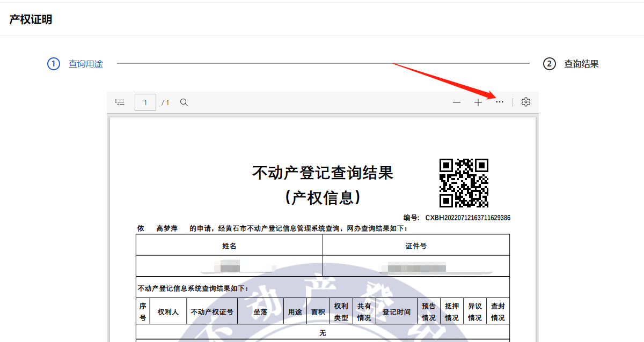The height and width of the screenshot is (342, 644).
Task: Click the 序号 table header
Action: pos(143,312)
